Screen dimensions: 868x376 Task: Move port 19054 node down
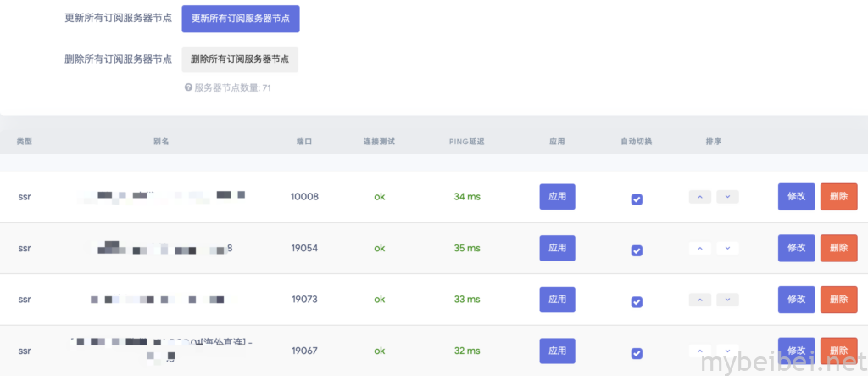pos(727,249)
